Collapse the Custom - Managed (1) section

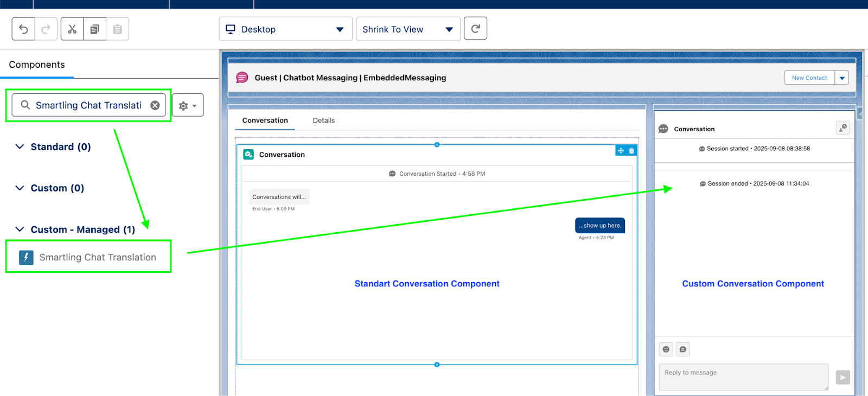[x=20, y=229]
